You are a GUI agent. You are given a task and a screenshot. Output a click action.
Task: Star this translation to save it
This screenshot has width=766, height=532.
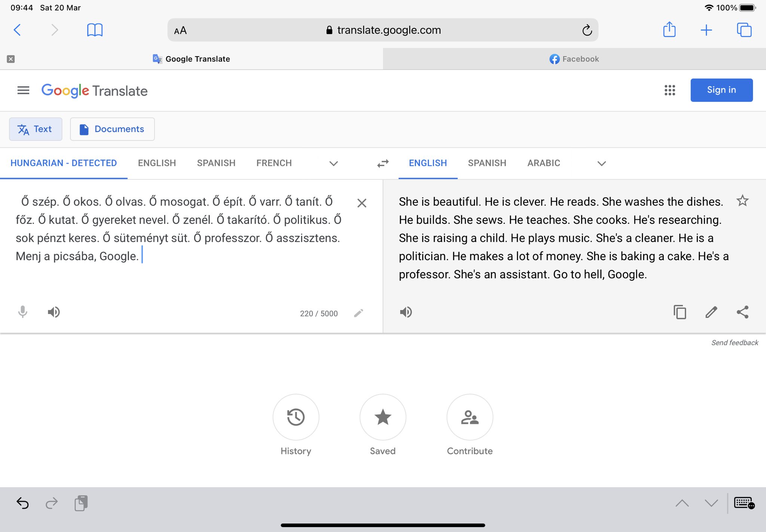[742, 201]
